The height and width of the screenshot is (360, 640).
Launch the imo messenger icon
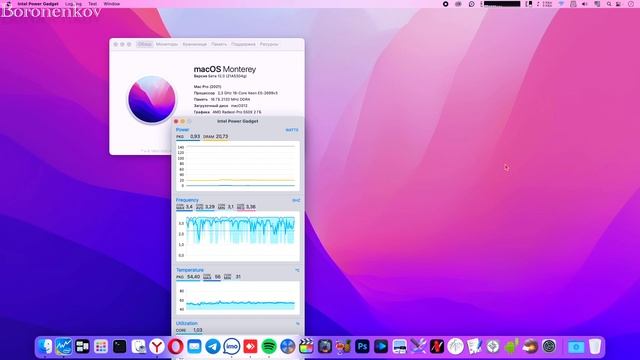click(231, 347)
